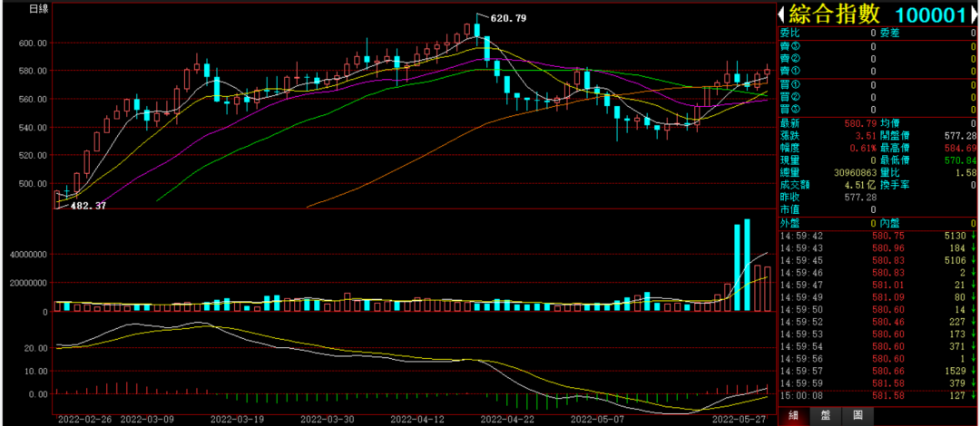Click the 620.79 peak price label
The height and width of the screenshot is (426, 980).
click(506, 19)
